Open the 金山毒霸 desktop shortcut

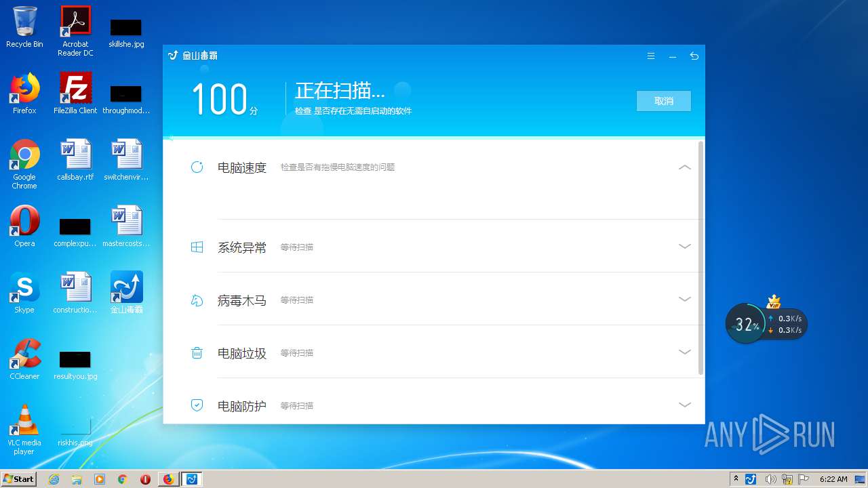127,292
